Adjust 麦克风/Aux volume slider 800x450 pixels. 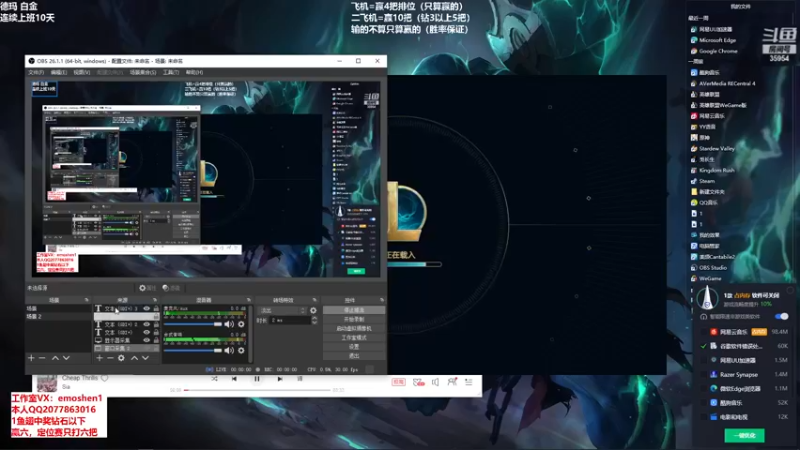click(x=193, y=324)
